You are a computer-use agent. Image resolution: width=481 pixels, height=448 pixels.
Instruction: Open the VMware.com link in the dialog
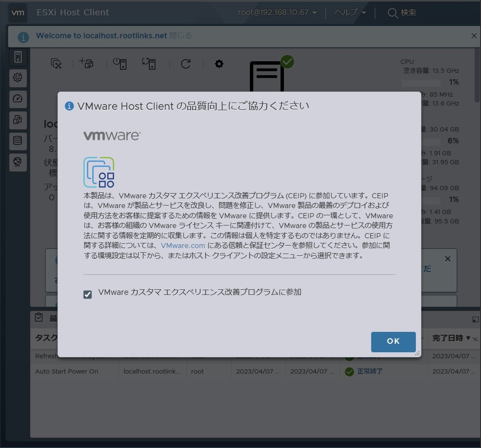point(183,245)
